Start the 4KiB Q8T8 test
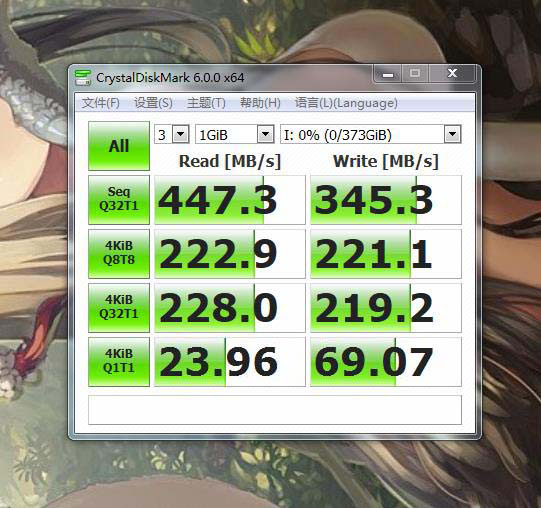This screenshot has width=541, height=508. [119, 254]
